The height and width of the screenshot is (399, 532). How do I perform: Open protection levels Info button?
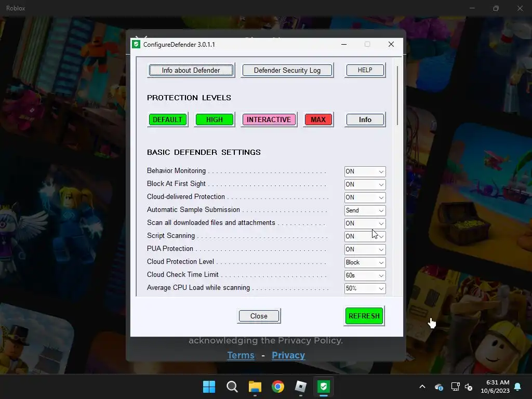click(x=365, y=119)
